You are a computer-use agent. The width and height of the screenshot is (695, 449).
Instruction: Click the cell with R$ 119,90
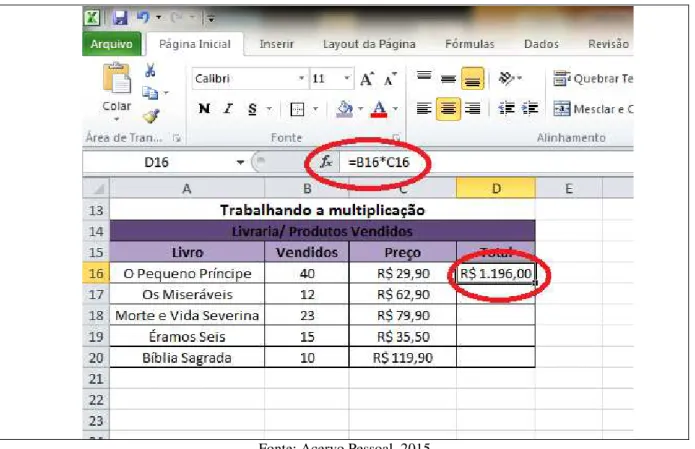pos(403,358)
